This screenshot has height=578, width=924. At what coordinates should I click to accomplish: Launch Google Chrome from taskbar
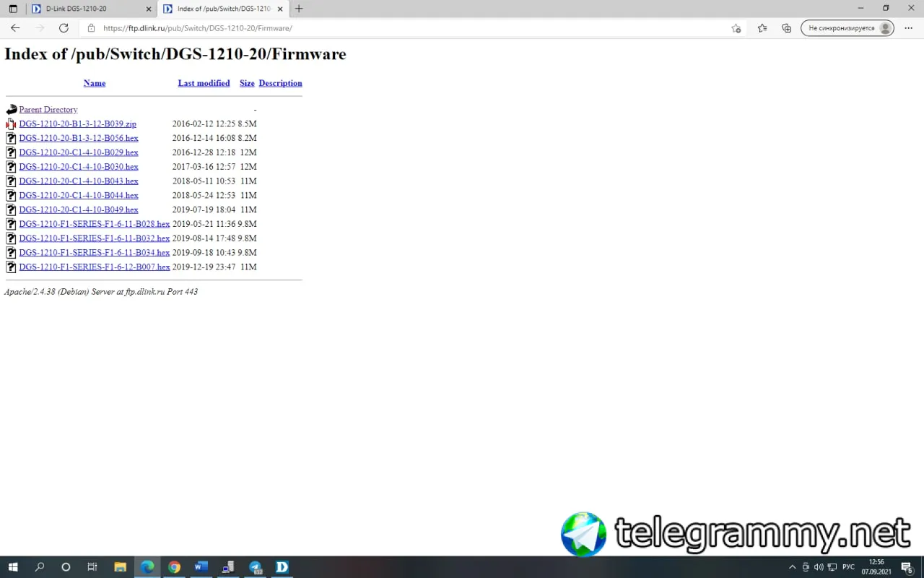(x=174, y=567)
